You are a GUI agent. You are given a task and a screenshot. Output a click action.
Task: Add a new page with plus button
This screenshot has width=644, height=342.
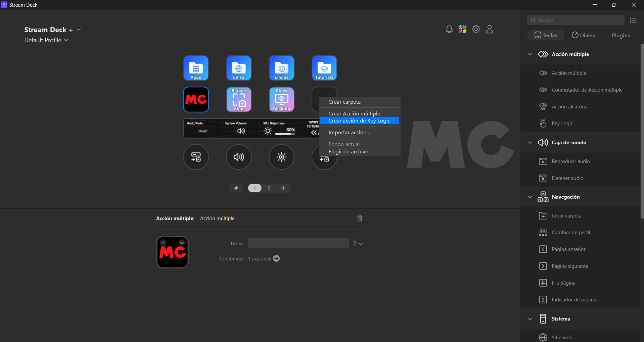tap(283, 188)
